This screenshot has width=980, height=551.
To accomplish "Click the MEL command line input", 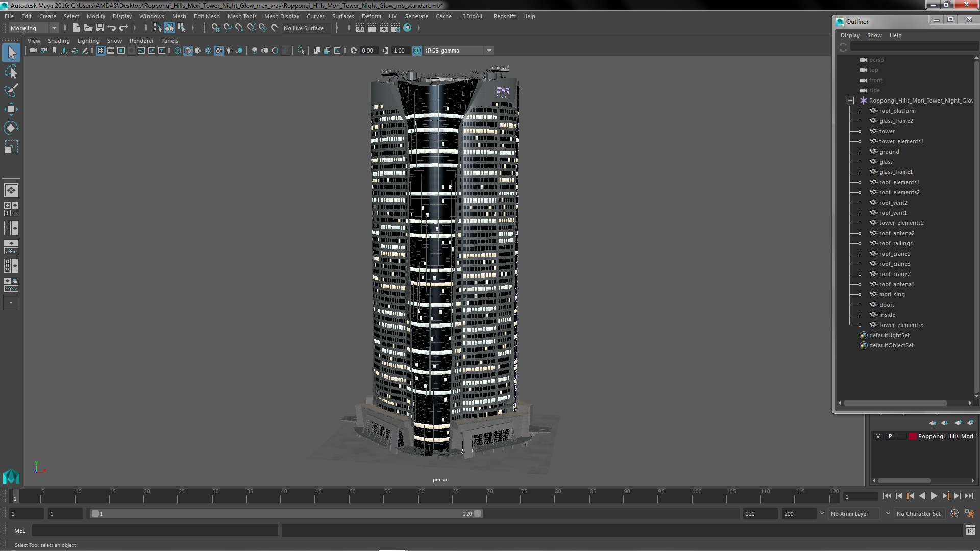I will pyautogui.click(x=155, y=531).
